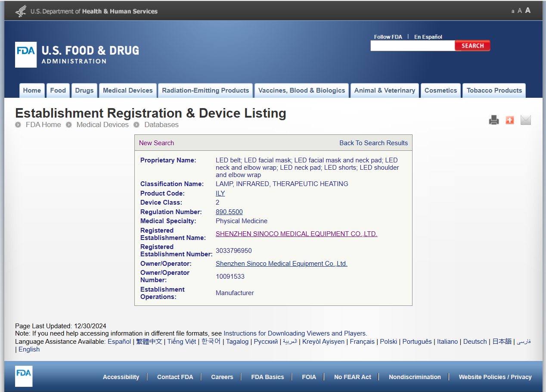Go to Medical Devices breadcrumb link
Screen dimensions: 546x392
[x=102, y=125]
